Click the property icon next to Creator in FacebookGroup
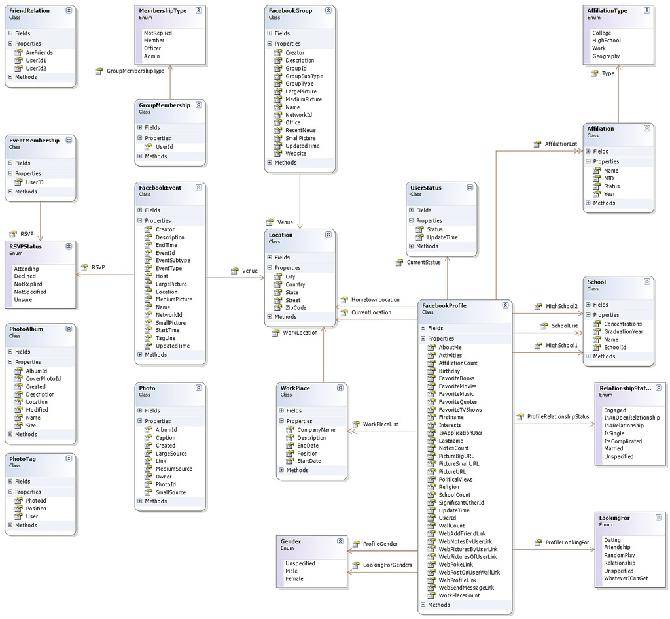This screenshot has height=619, width=670. click(278, 53)
